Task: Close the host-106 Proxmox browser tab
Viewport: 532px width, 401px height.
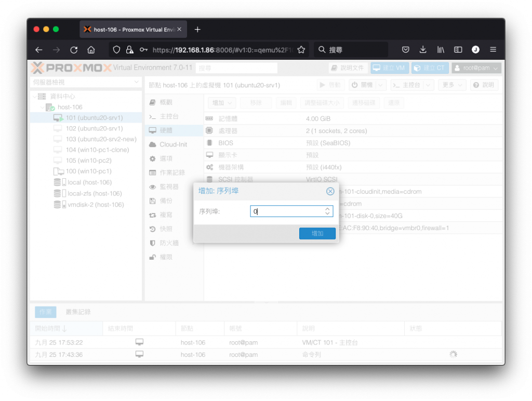Action: pos(179,30)
